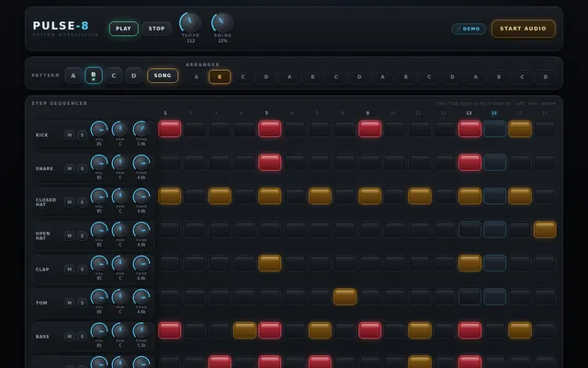Toggle the OPEN HAT pad on step 16
Image resolution: width=588 pixels, height=368 pixels.
[x=545, y=230]
